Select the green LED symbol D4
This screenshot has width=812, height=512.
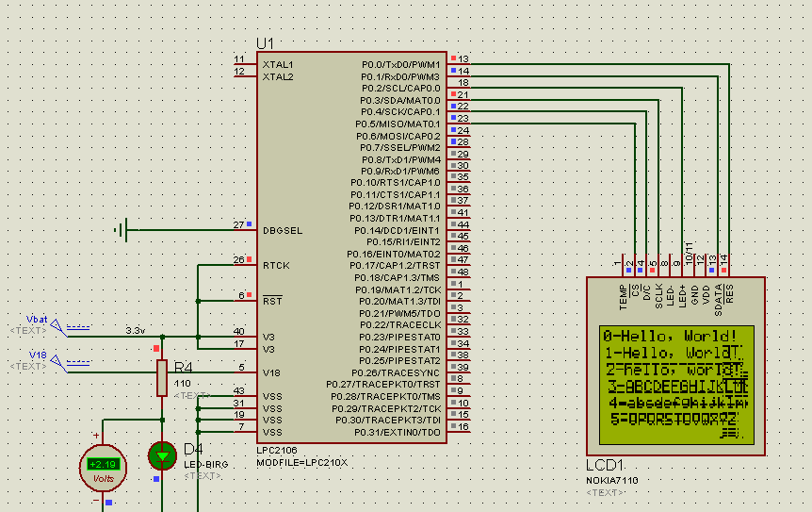[x=162, y=456]
